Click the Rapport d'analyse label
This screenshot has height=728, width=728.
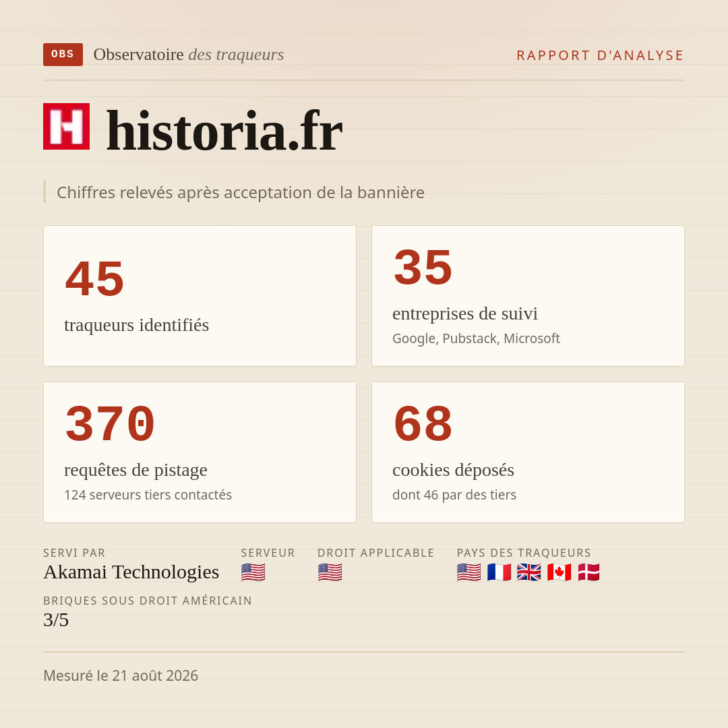(601, 55)
